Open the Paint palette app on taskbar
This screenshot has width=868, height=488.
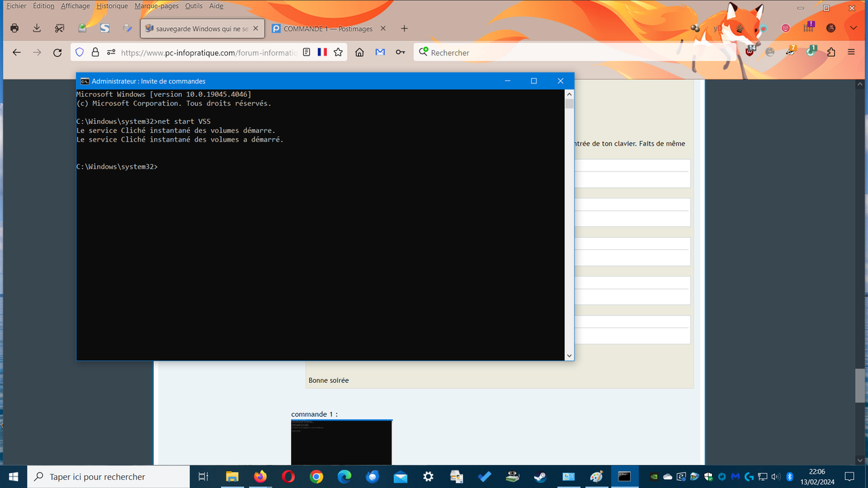point(596,476)
